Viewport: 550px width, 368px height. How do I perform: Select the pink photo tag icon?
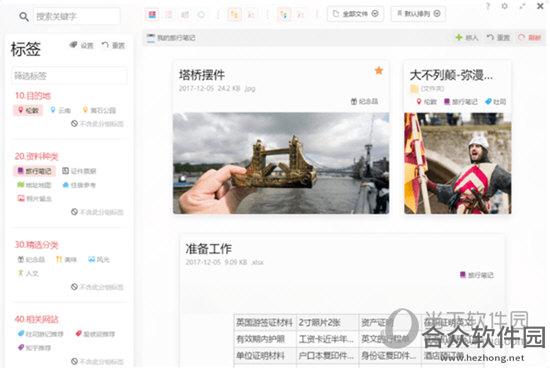pyautogui.click(x=21, y=199)
